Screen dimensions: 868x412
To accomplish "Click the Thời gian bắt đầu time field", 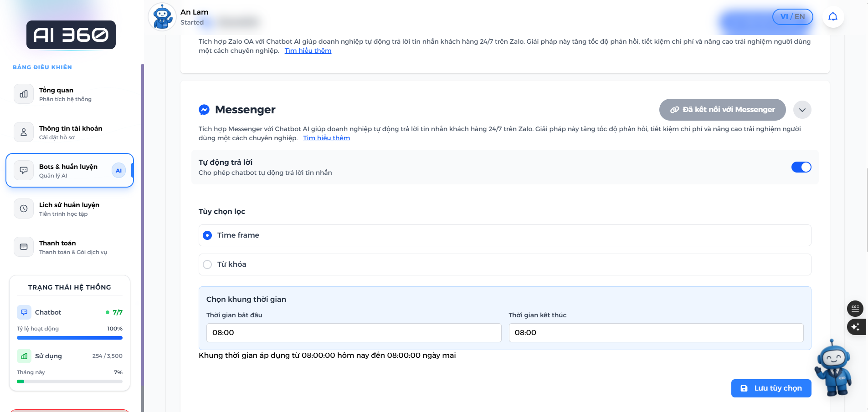I will pos(354,333).
